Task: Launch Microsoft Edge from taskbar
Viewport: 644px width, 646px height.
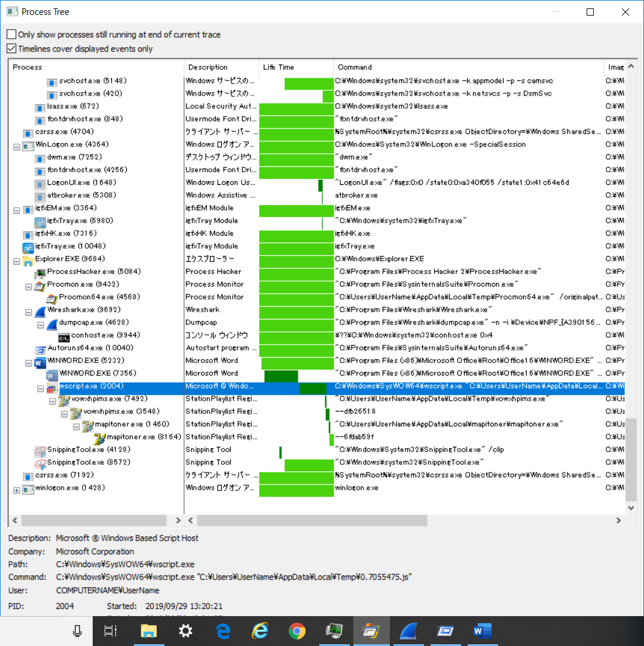Action: pyautogui.click(x=223, y=631)
